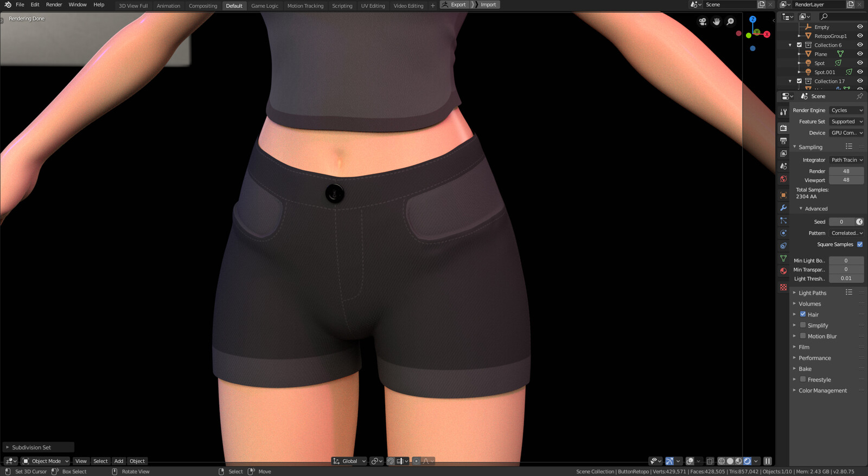Uncheck Collection 6 in outliner
Screen dimensions: 868x476
tap(799, 45)
